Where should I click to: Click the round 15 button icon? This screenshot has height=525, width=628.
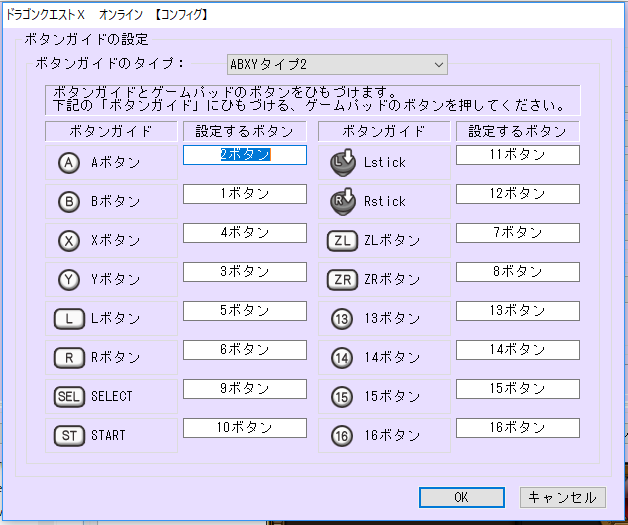[342, 397]
